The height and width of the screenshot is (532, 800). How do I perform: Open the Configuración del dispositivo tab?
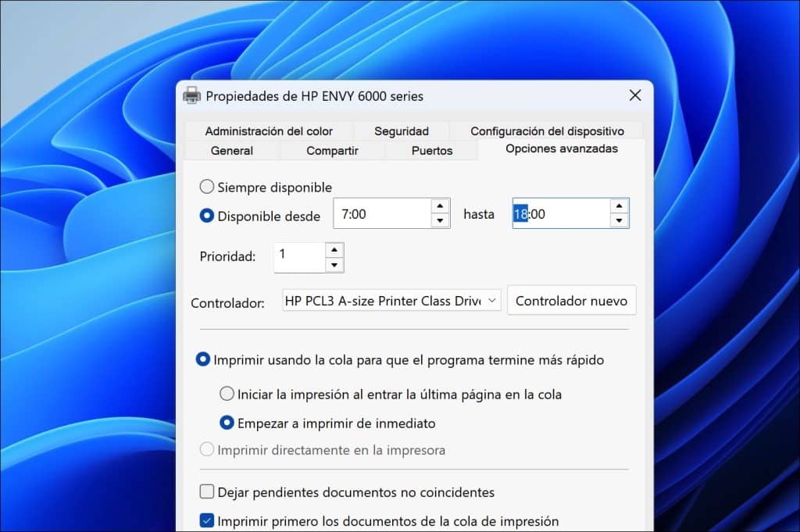pos(547,131)
